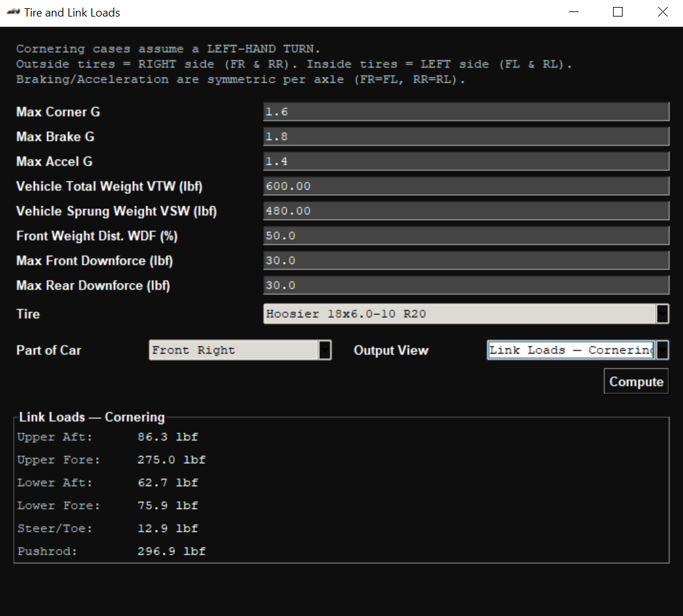Click the Front Right combo box field
This screenshot has width=683, height=616.
coord(240,350)
